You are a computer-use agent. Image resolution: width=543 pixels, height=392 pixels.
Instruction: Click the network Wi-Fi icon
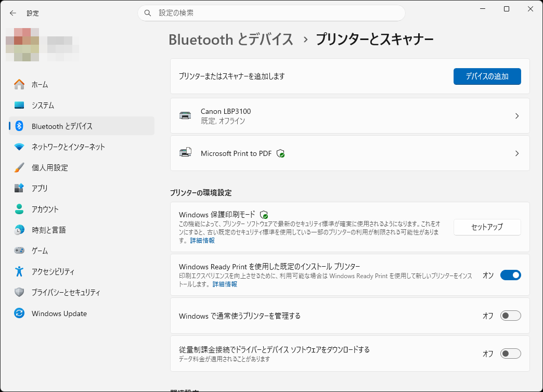19,147
